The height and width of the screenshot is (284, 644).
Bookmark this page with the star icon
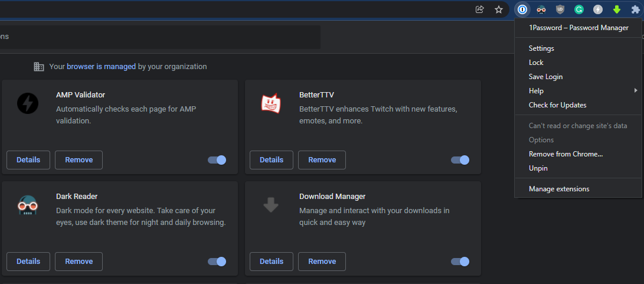[499, 9]
